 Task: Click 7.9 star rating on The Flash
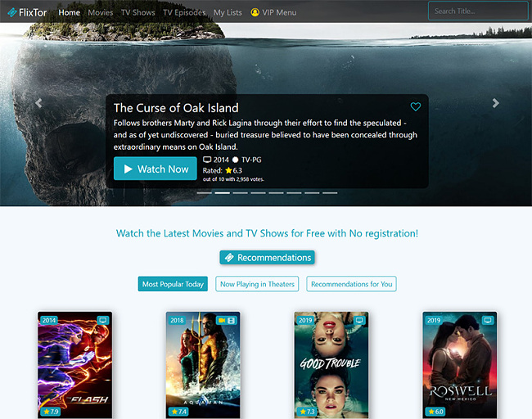51,412
